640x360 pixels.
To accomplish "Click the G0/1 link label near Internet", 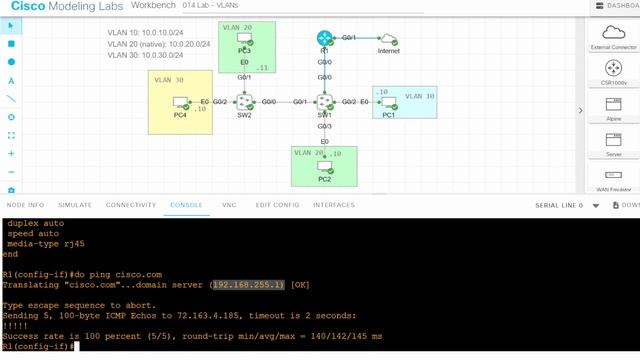I will tap(349, 38).
